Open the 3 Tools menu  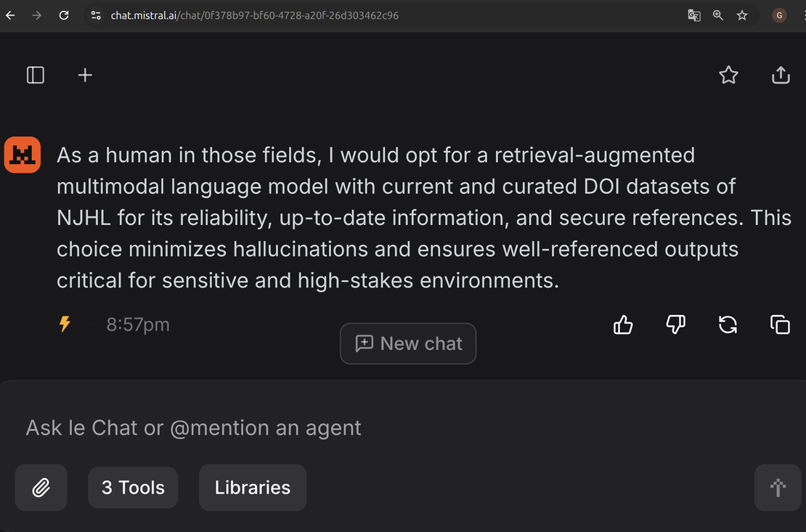[133, 487]
